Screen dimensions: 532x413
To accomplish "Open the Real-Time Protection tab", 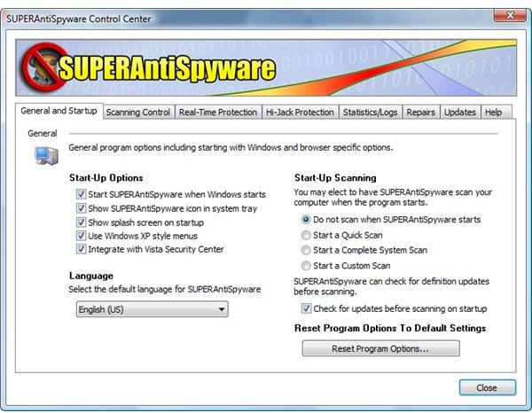I will pos(218,113).
